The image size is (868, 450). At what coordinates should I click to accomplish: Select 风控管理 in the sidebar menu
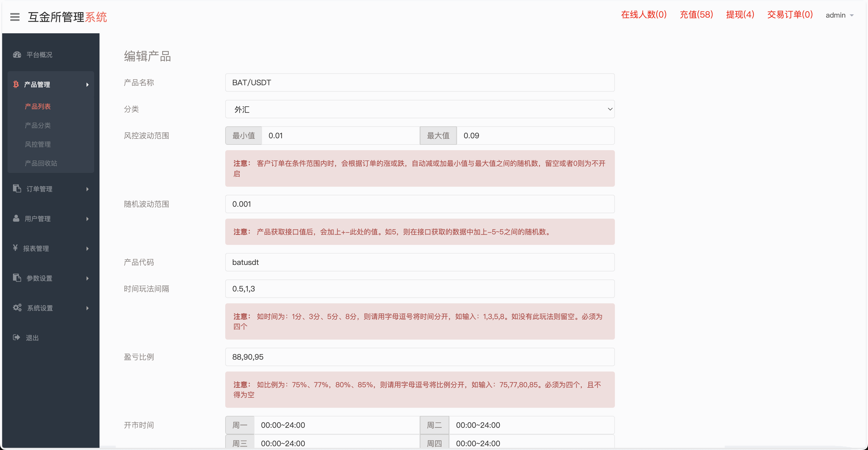[x=37, y=144]
